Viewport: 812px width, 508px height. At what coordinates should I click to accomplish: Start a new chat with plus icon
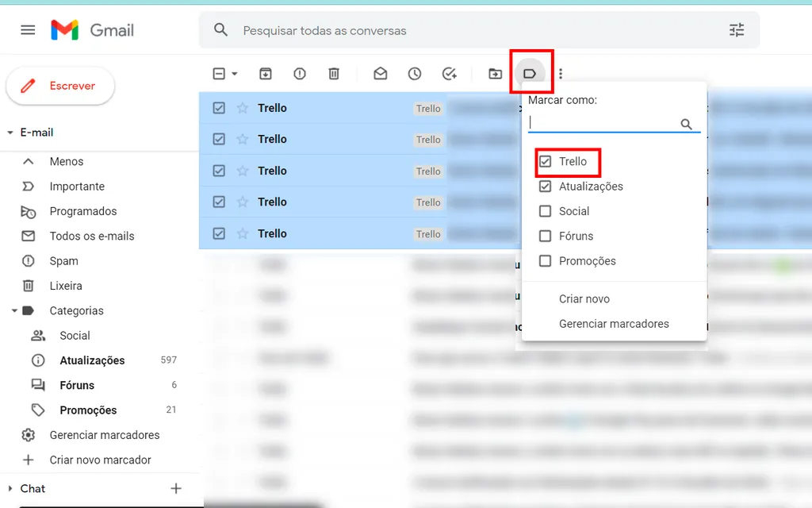[176, 488]
